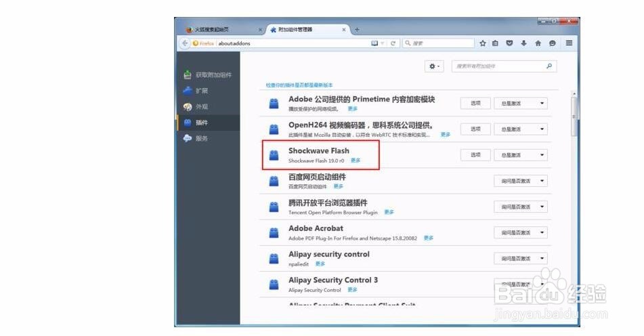The width and height of the screenshot is (644, 336).
Task: Click 更多 link under npaliedit
Action: [320, 264]
